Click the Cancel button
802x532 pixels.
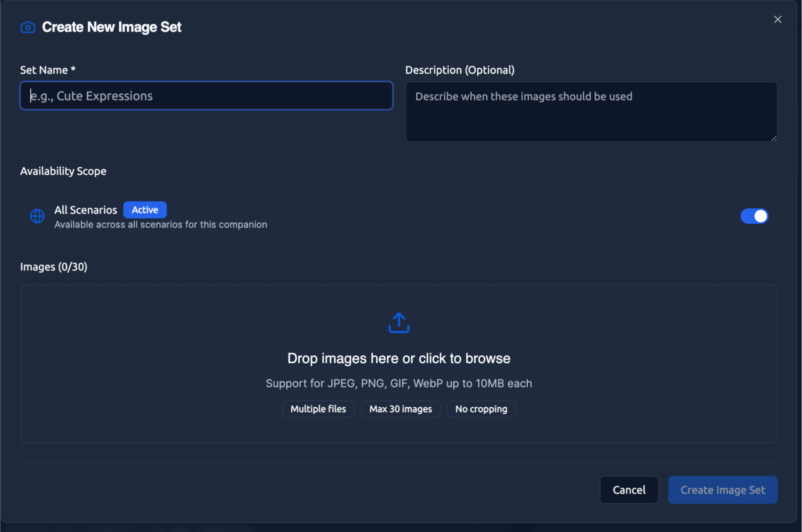(629, 490)
